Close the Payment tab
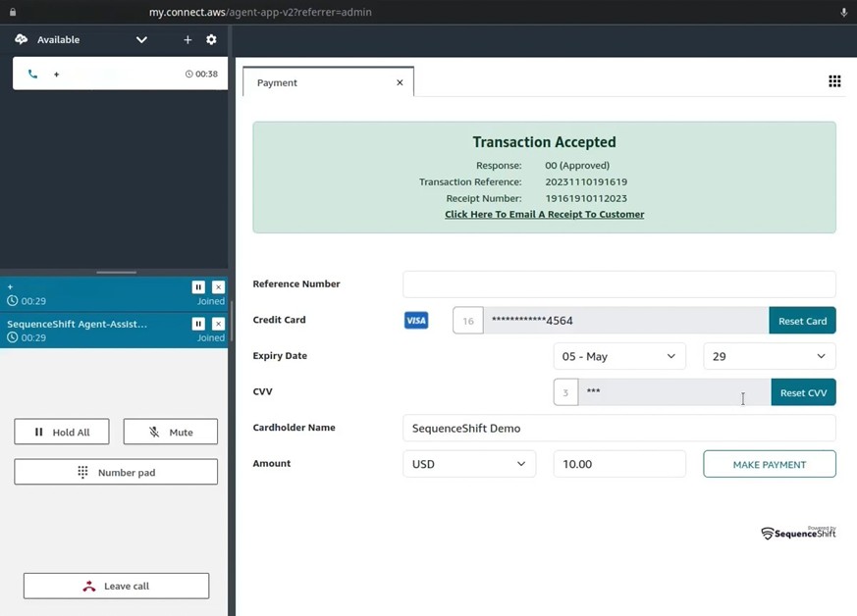This screenshot has height=616, width=857. 400,82
